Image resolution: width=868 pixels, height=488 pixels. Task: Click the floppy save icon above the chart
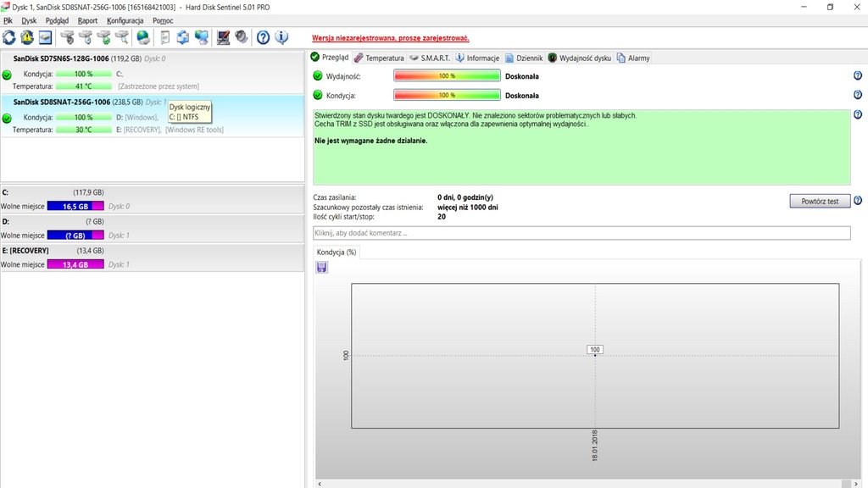pos(322,268)
